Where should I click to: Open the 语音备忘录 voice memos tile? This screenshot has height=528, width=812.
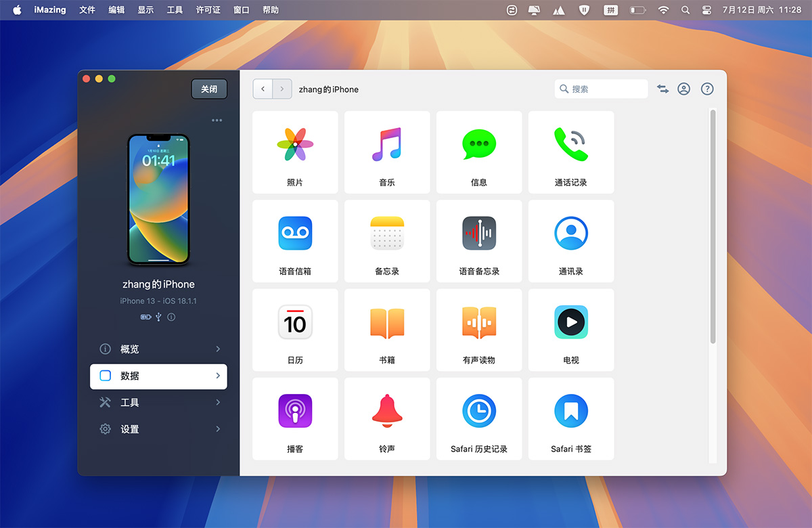pyautogui.click(x=479, y=241)
